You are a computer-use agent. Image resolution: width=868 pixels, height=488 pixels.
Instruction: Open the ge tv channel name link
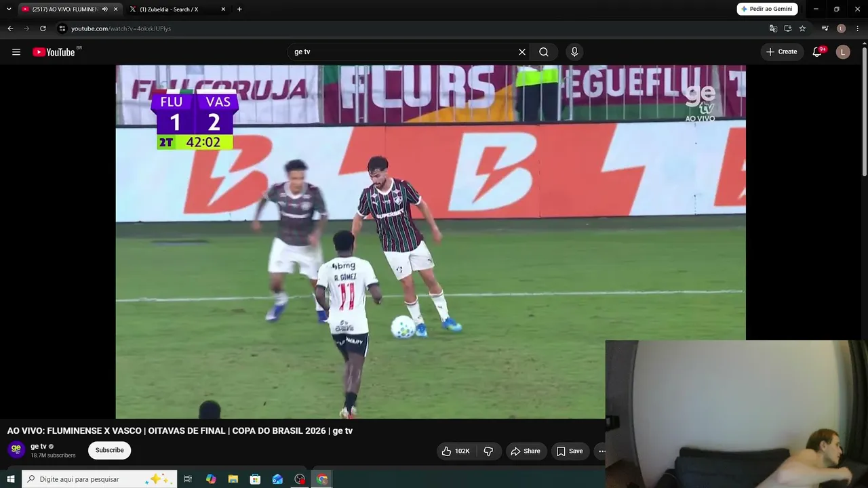39,447
